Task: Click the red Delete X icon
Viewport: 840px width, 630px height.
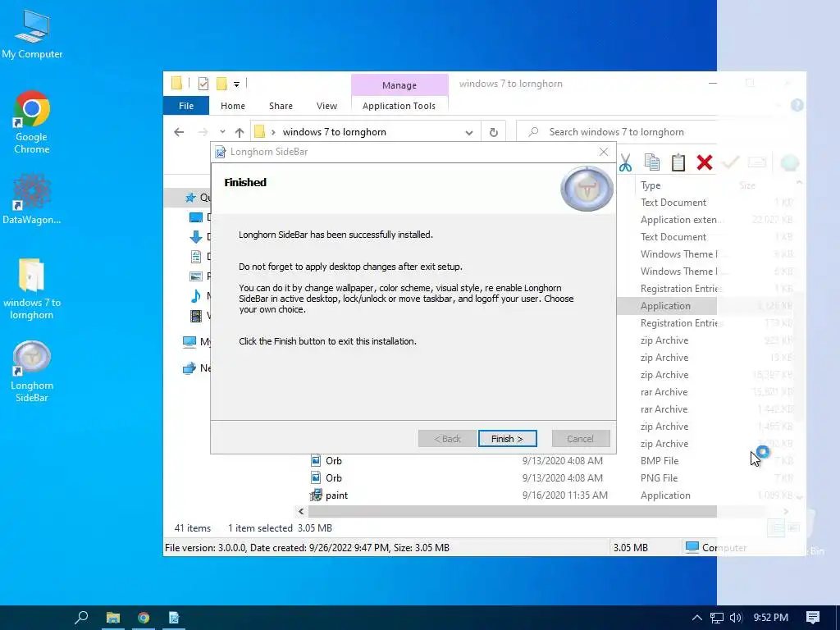Action: click(x=705, y=162)
